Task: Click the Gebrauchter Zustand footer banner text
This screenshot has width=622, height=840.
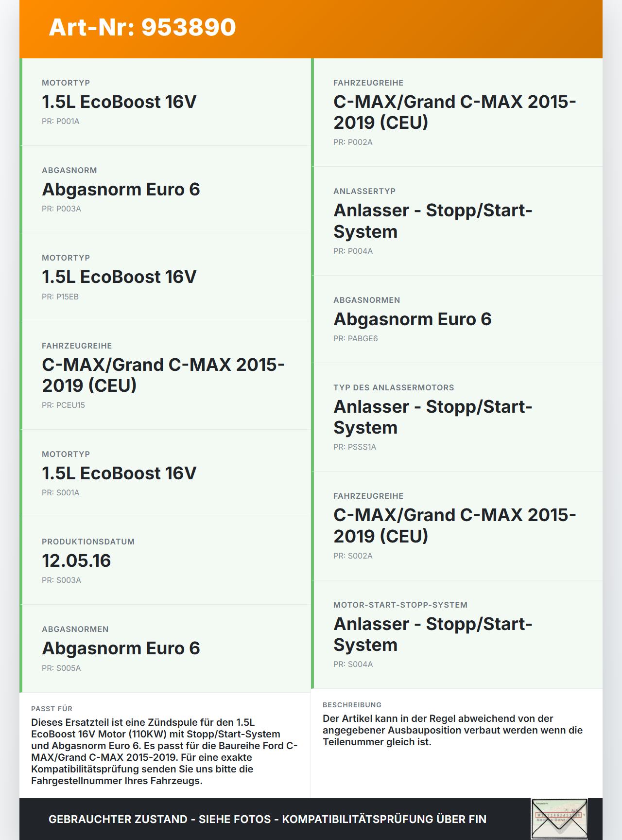Action: (267, 819)
